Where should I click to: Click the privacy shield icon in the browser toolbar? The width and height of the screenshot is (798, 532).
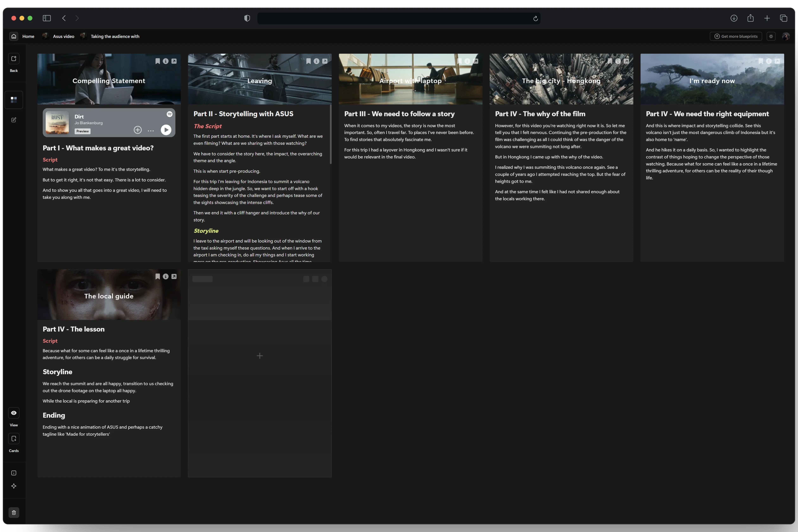[247, 18]
